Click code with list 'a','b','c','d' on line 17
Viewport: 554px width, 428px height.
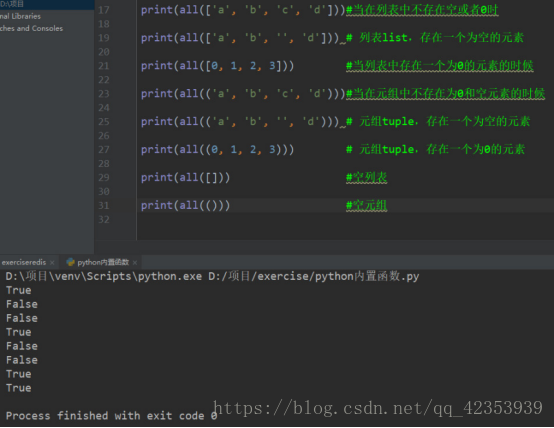coord(243,10)
